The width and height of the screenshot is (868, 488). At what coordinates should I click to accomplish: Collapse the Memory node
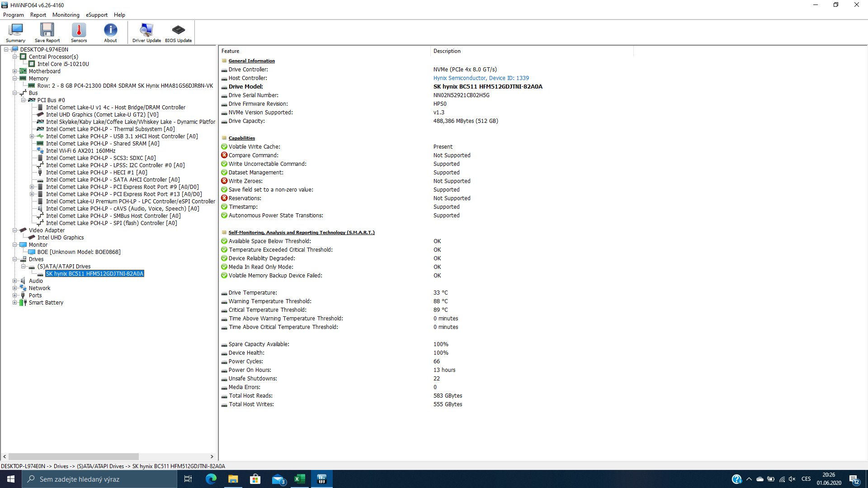tap(15, 79)
